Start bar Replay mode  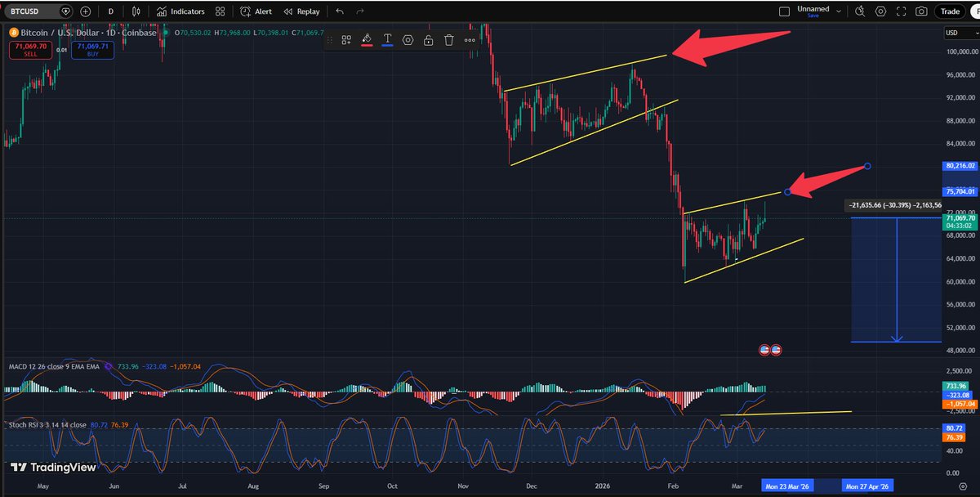point(301,11)
